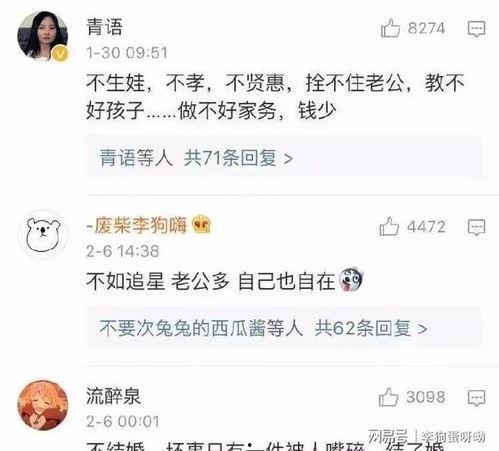Tap the 8274 like count
The image size is (499, 451).
coord(426,28)
